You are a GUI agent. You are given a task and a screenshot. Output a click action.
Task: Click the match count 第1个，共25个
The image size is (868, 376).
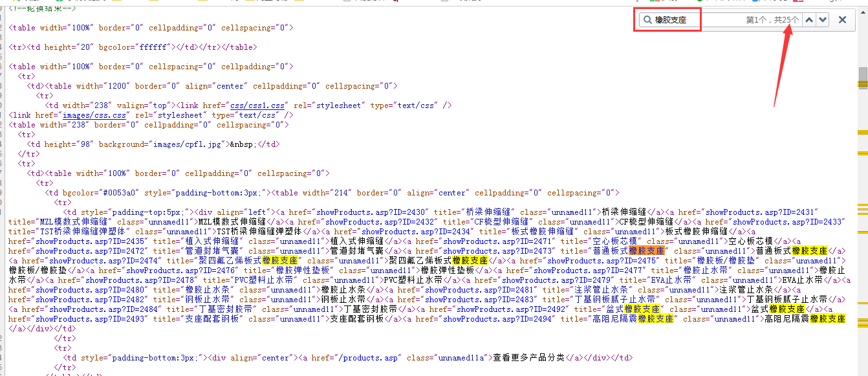click(773, 20)
